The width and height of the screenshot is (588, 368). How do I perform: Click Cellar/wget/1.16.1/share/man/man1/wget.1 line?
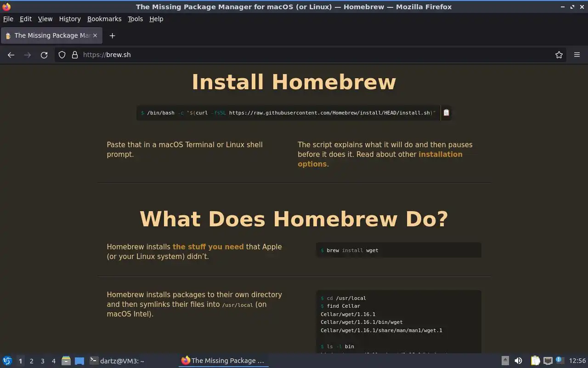click(x=381, y=330)
